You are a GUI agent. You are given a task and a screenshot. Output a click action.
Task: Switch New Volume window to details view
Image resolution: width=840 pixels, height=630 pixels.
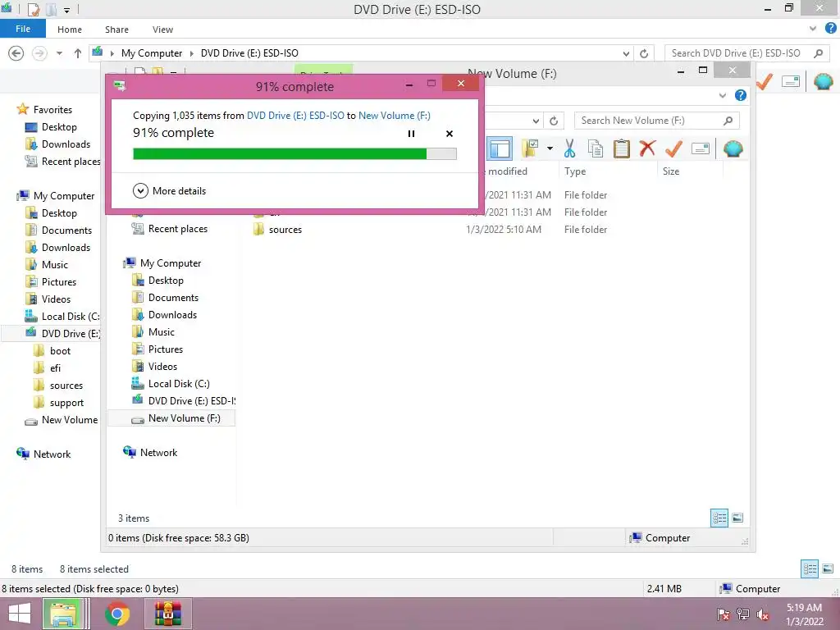719,518
